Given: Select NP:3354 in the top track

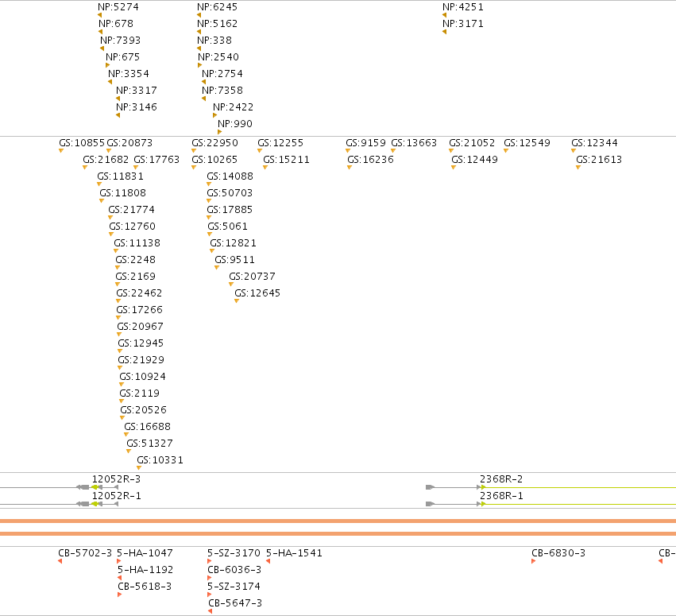Looking at the screenshot, I should 129,74.
